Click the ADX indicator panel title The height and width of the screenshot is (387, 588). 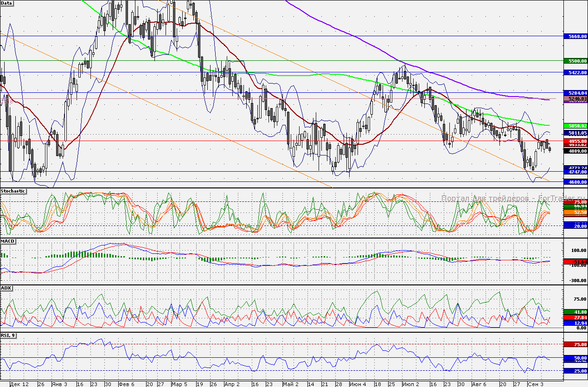[x=6, y=288]
